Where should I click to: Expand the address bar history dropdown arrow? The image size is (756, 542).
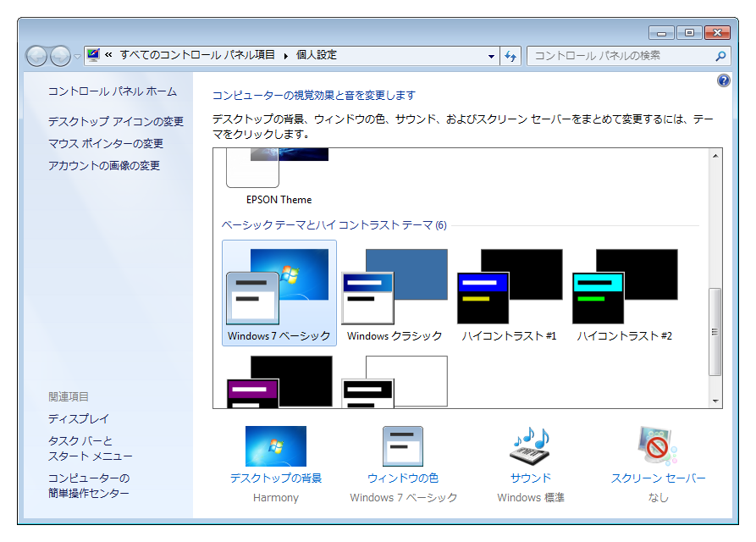(x=491, y=56)
